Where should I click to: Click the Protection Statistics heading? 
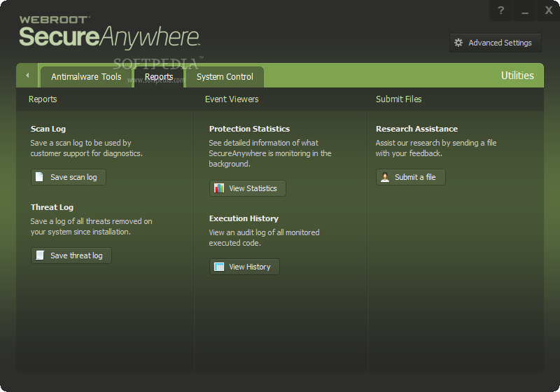tap(249, 129)
